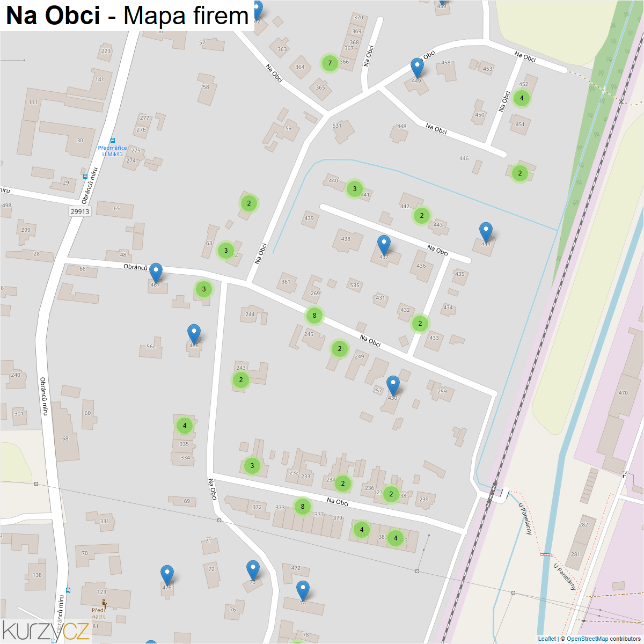The height and width of the screenshot is (644, 644).
Task: Expand the 8 cluster near building 245
Action: pos(314,316)
